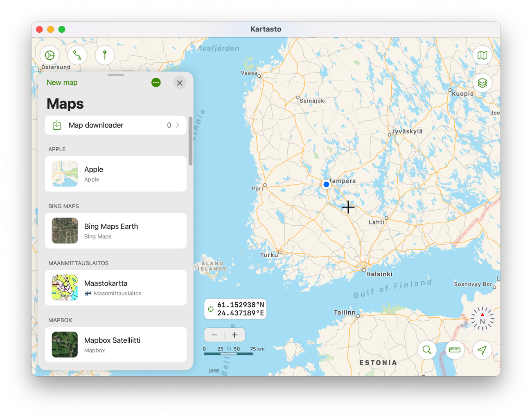Image resolution: width=532 pixels, height=418 pixels.
Task: Click the New map link
Action: (62, 83)
